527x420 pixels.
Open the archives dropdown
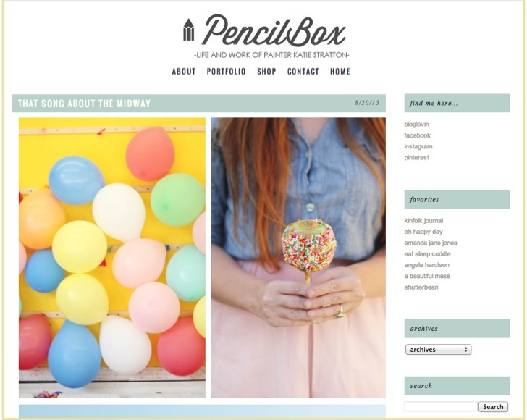(438, 349)
